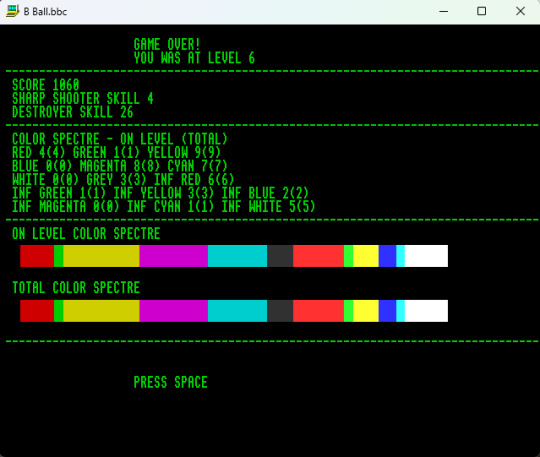
Task: Click bright red segment in on-level spectre bar
Action: coord(319,256)
